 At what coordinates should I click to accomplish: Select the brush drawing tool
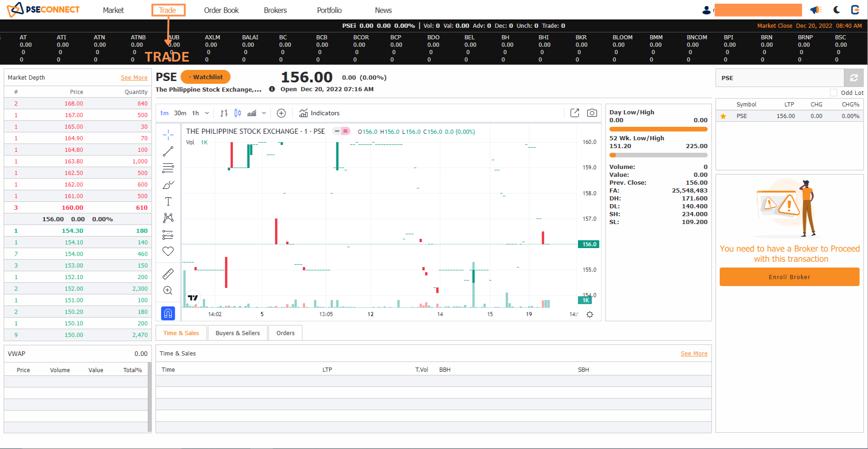pos(168,184)
